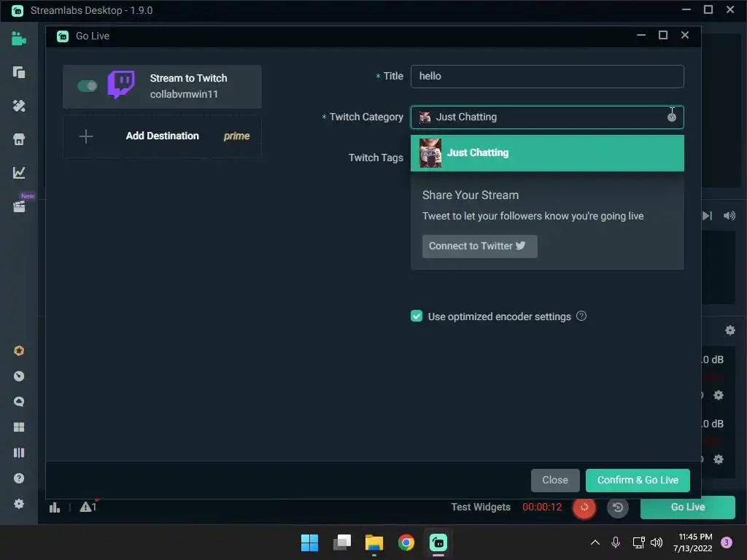
Task: Open the Help question mark icon
Action: click(18, 478)
